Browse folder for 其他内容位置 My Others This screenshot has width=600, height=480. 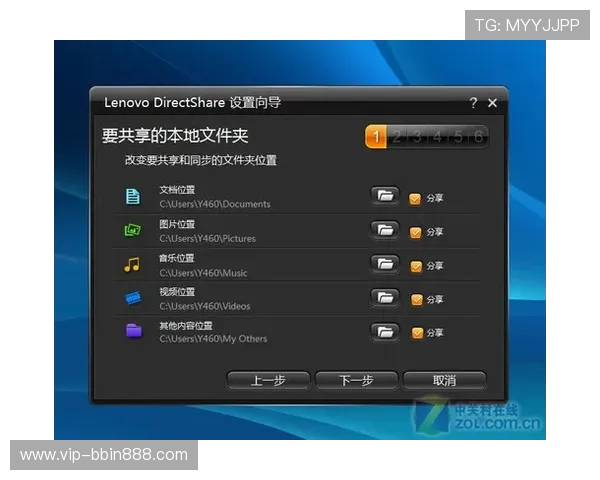[x=385, y=331]
